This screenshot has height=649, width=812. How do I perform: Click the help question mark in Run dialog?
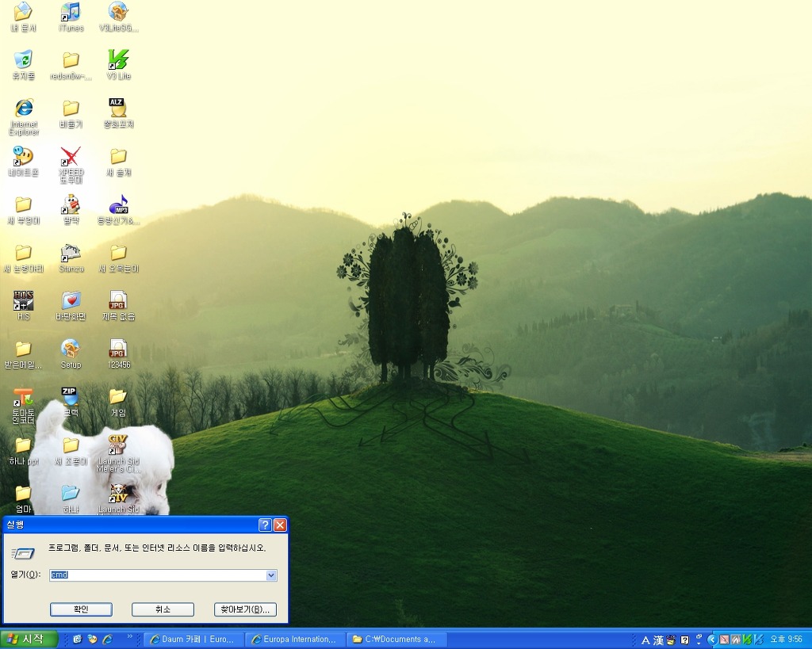pyautogui.click(x=265, y=525)
